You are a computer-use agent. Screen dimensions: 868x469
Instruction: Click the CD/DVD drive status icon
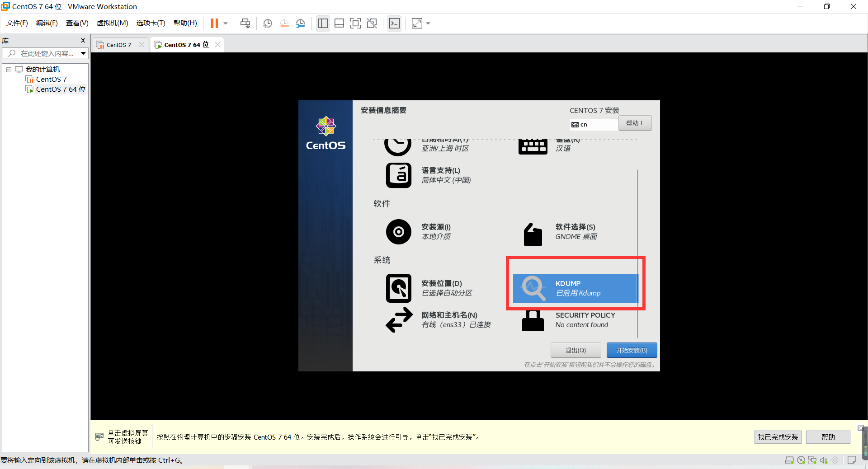801,460
